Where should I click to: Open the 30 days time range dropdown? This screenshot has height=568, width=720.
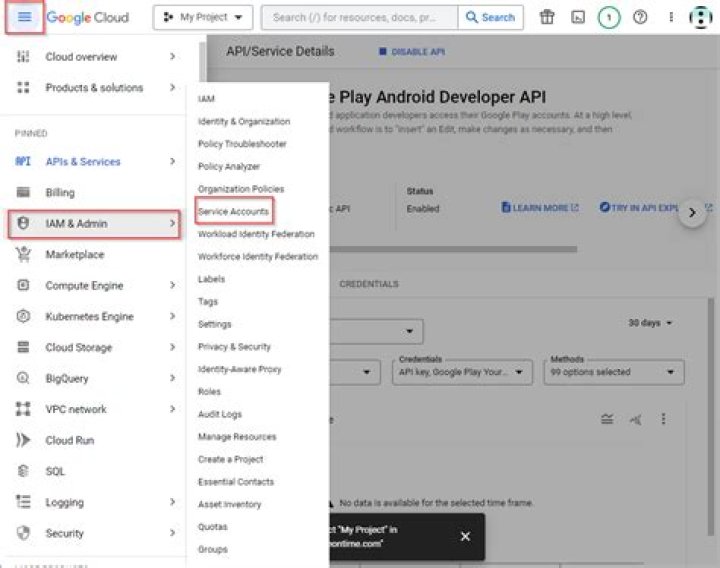pos(650,323)
